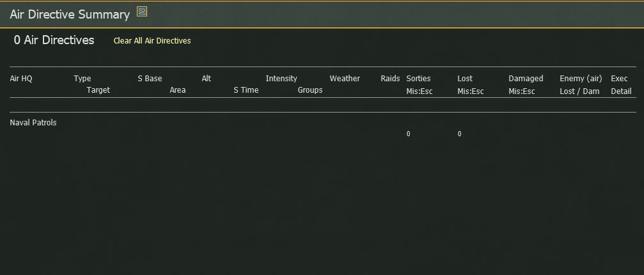Select Mis:Esc under the Lost header
This screenshot has height=275, width=644.
tap(471, 91)
